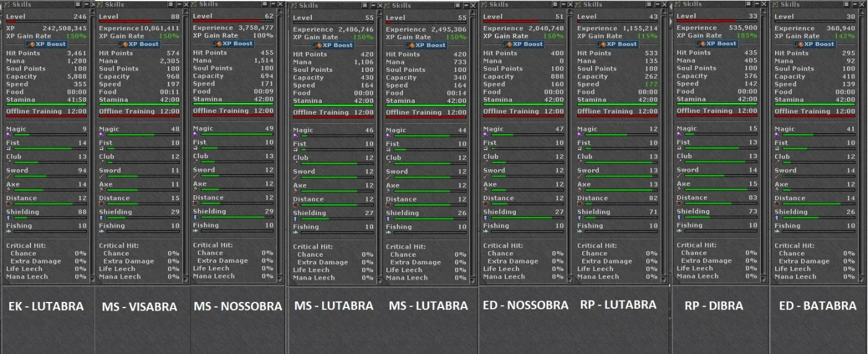This screenshot has height=354, width=868.
Task: Click the Shielding icon in the 2,495,306 experience panel
Action: pyautogui.click(x=389, y=219)
